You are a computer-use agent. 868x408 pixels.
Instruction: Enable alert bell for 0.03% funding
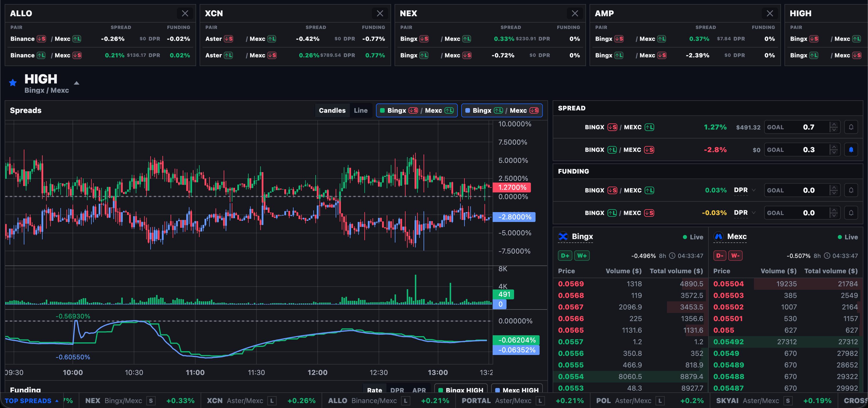[x=851, y=190]
